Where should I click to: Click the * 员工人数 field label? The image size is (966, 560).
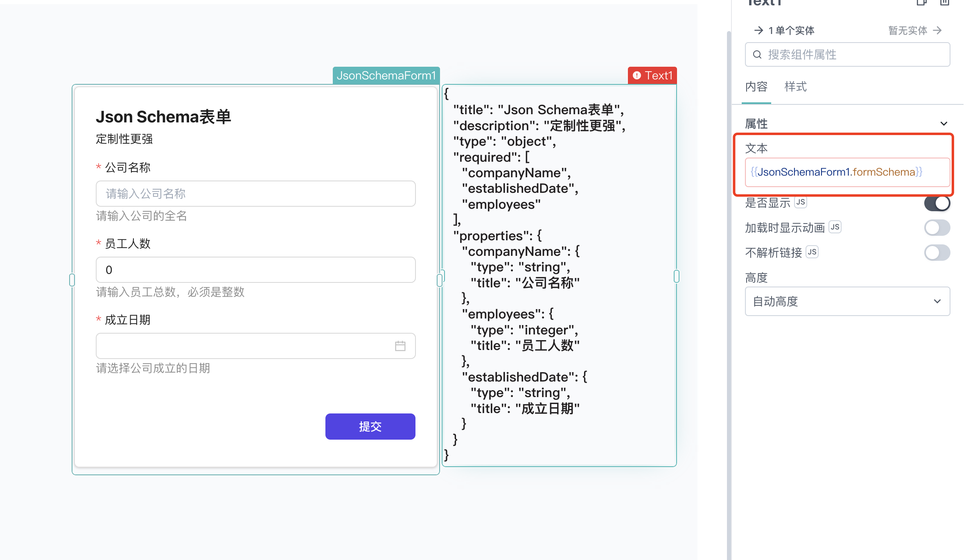pos(123,244)
